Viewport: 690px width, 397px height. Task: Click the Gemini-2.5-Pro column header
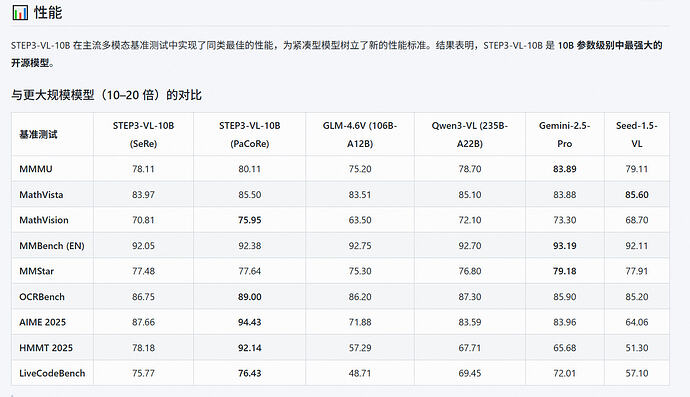(565, 134)
